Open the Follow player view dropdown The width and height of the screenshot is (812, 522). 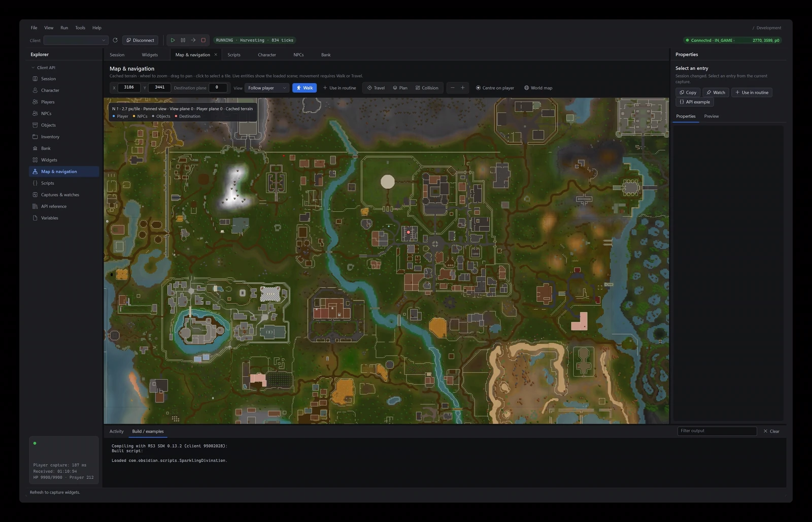coord(267,88)
